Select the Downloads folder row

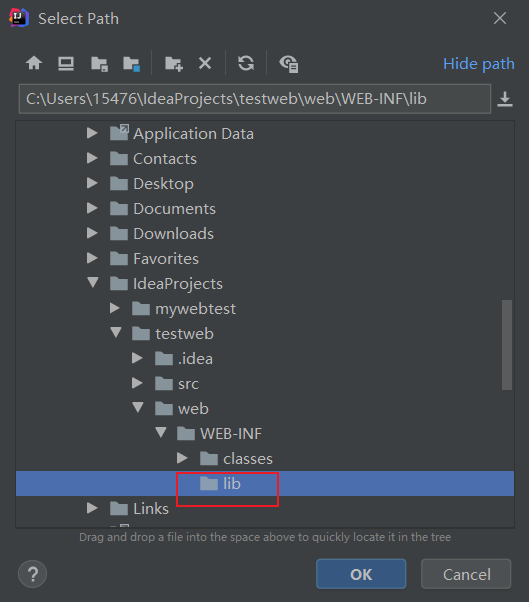point(265,233)
